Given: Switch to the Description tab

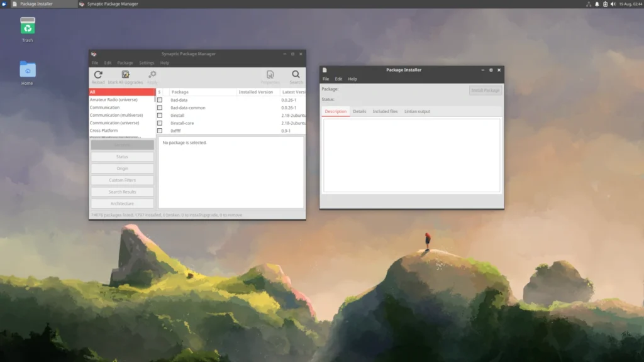Looking at the screenshot, I should [336, 111].
